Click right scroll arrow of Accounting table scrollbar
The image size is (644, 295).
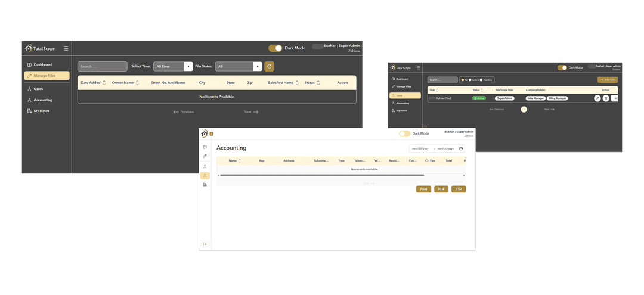465,175
